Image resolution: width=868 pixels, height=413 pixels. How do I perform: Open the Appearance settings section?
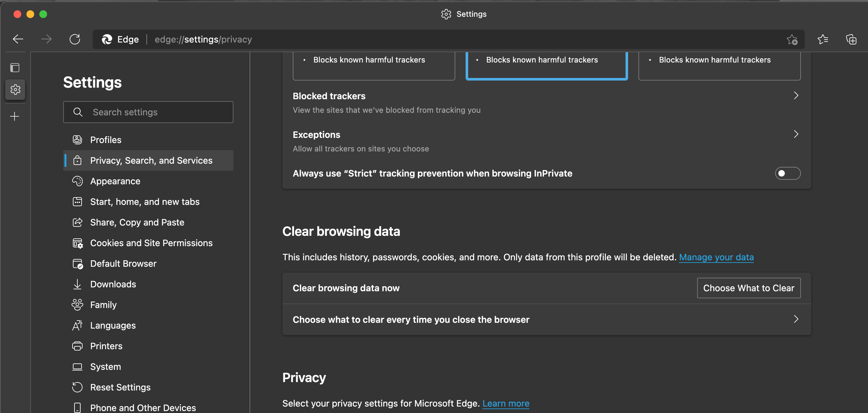[115, 181]
